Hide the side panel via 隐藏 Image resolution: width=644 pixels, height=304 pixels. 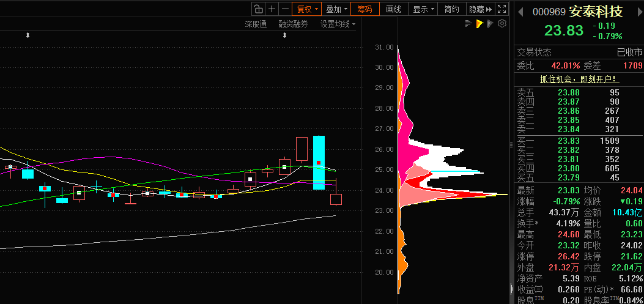(x=481, y=9)
